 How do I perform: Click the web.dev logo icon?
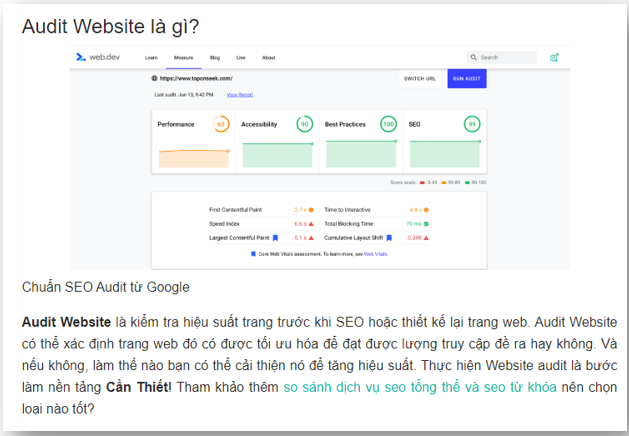81,58
